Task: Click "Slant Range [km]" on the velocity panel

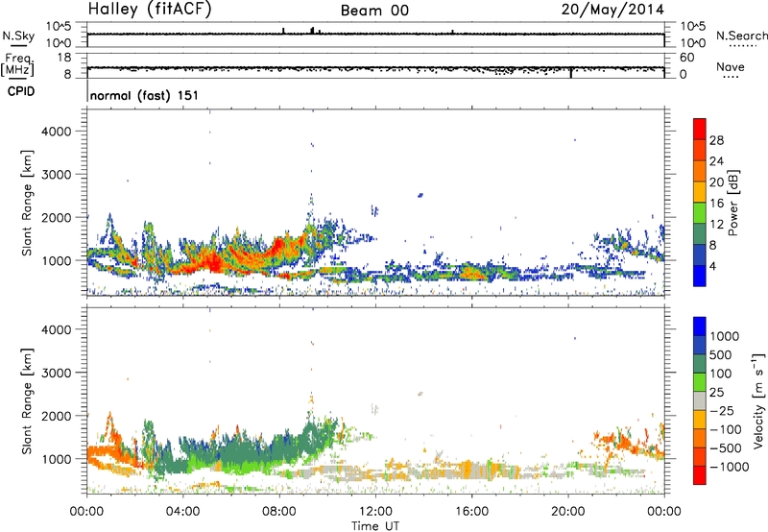Action: coord(27,401)
